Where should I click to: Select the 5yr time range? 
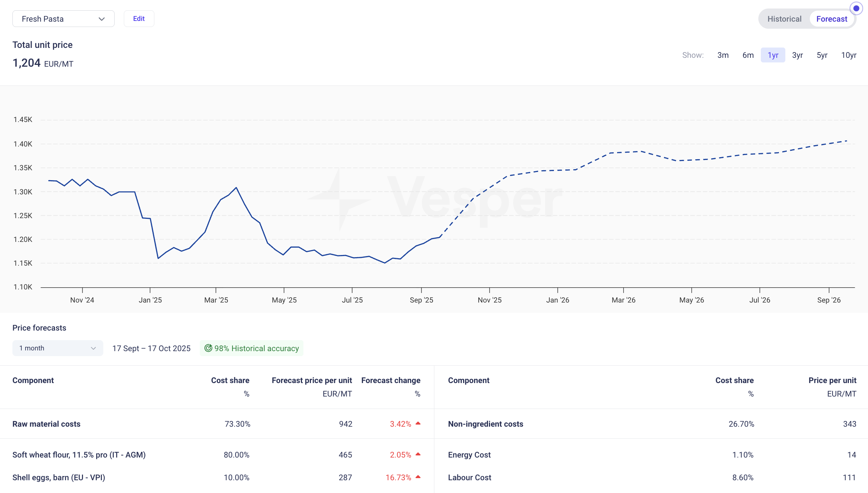[822, 55]
